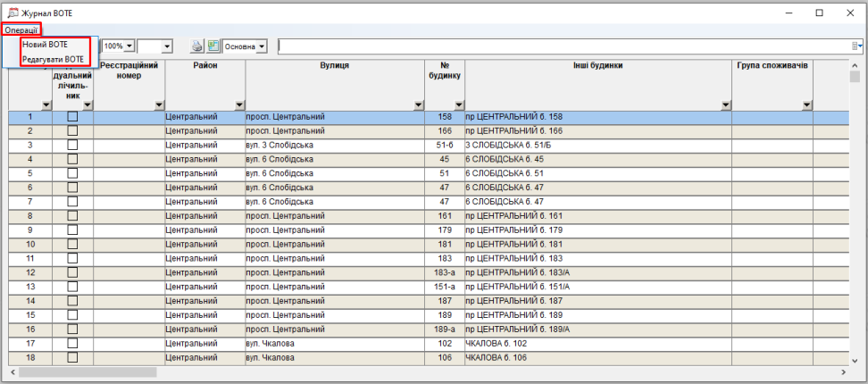Select Редагувати ВОТЕ menu entry
The image size is (868, 384).
click(54, 59)
